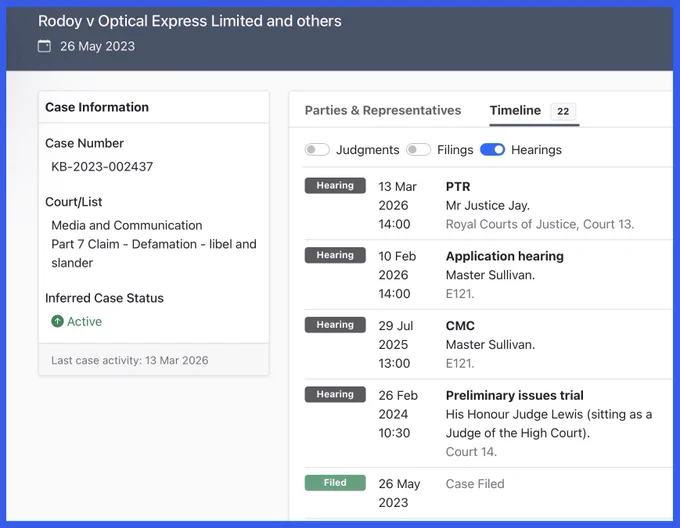Open the PTR hearing title
Screen dimensions: 680x528
pos(458,186)
